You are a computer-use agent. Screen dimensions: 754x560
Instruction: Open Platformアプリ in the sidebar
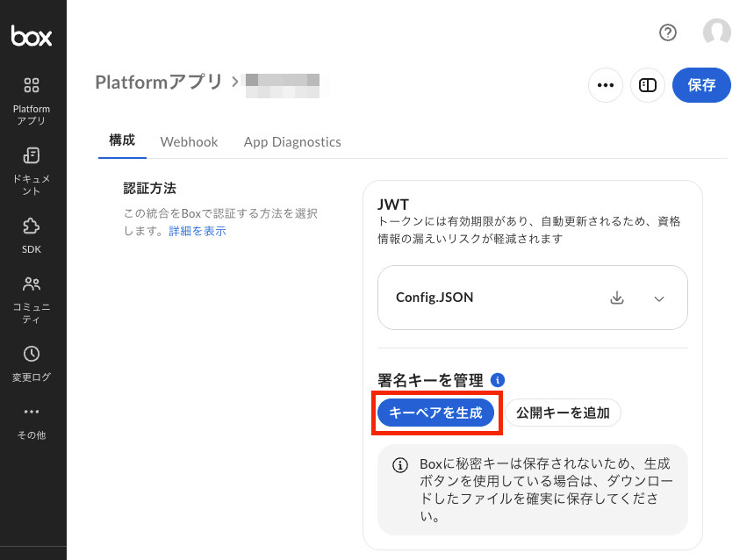[x=32, y=101]
